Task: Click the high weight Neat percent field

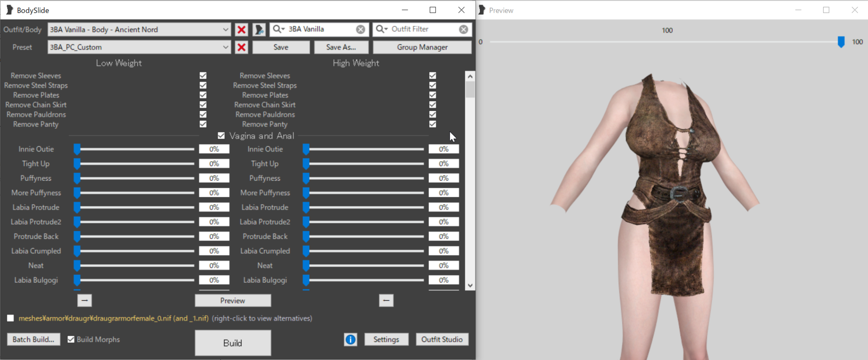Action: (x=443, y=265)
